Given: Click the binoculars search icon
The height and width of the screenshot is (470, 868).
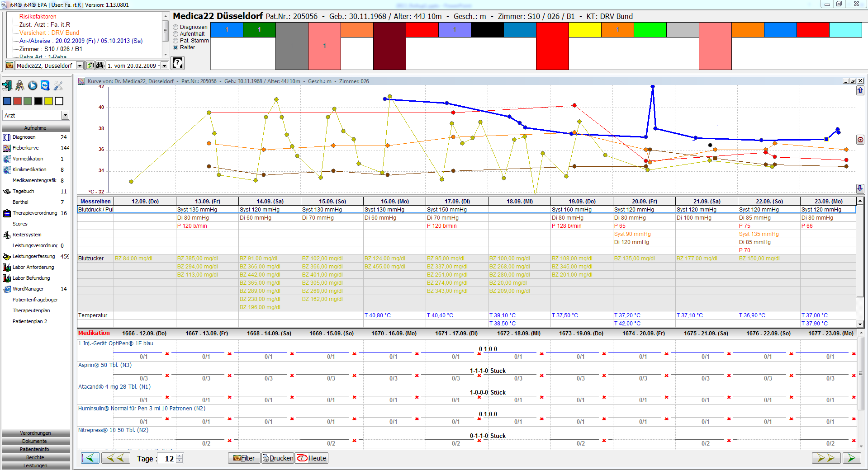Looking at the screenshot, I should click(x=100, y=66).
